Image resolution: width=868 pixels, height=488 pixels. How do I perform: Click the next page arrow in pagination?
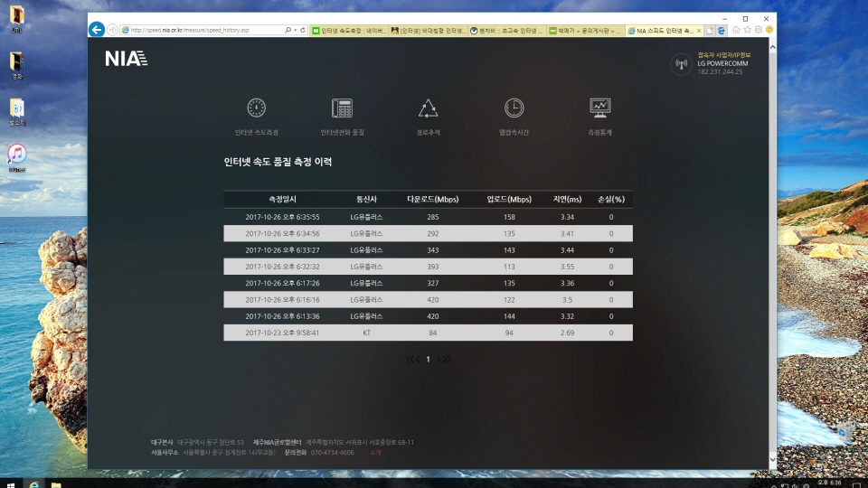[x=439, y=359]
